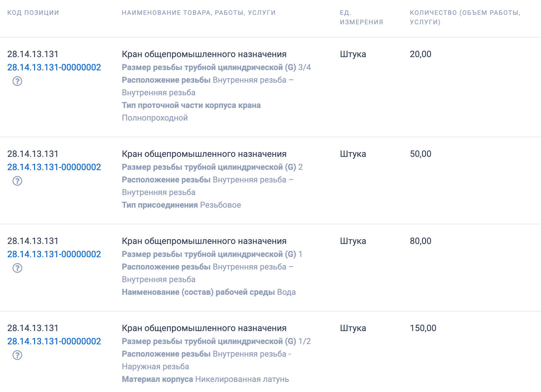Click the quantity value 20,00
Viewport: 541px width, 392px height.
(420, 54)
